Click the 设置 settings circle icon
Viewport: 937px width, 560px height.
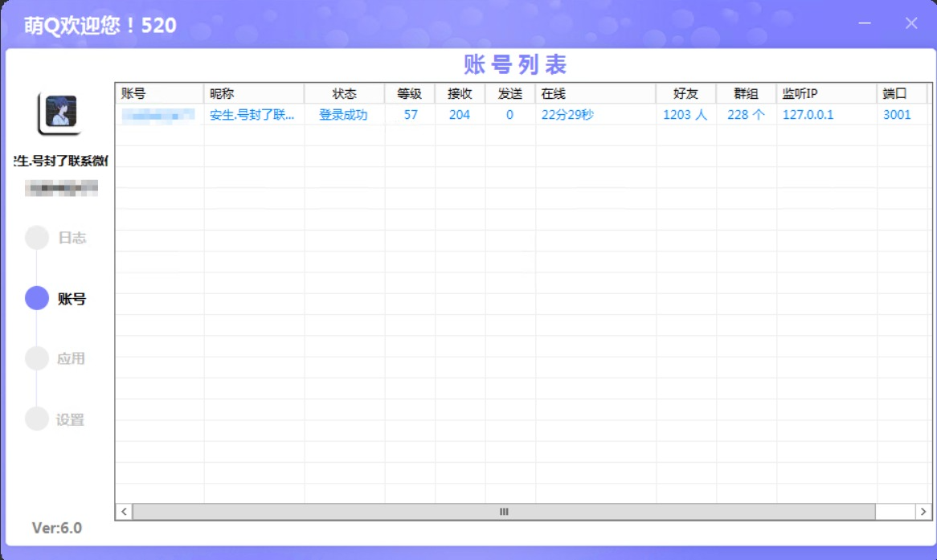tap(37, 419)
